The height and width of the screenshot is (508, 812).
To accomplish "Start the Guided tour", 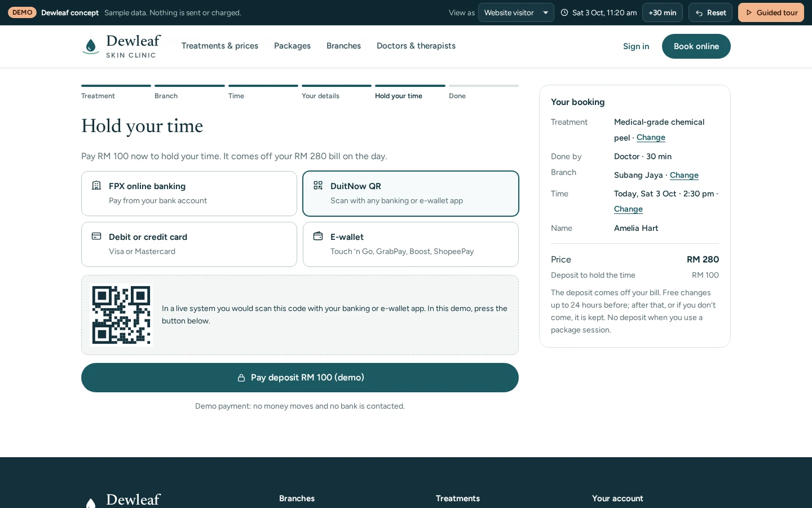I will [771, 12].
